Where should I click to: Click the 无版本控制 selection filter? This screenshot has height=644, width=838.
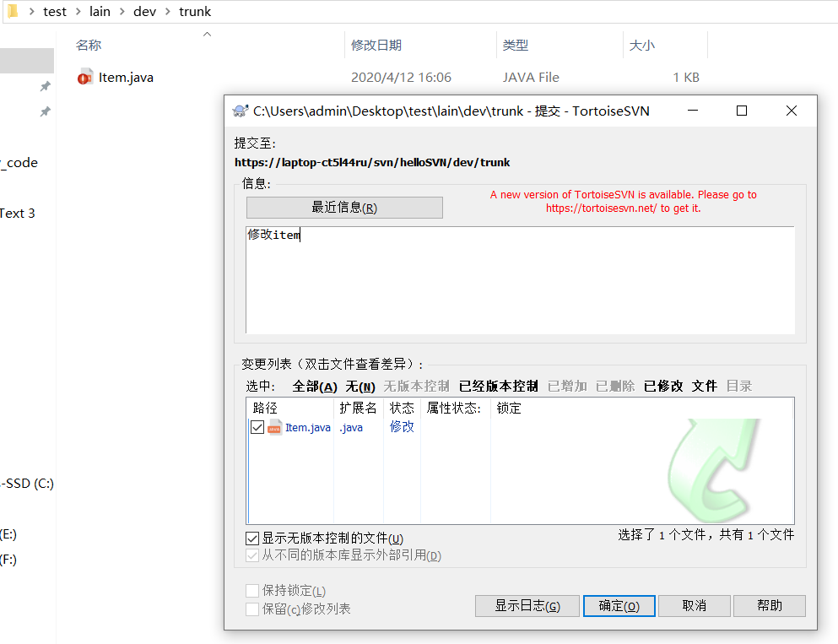click(416, 387)
